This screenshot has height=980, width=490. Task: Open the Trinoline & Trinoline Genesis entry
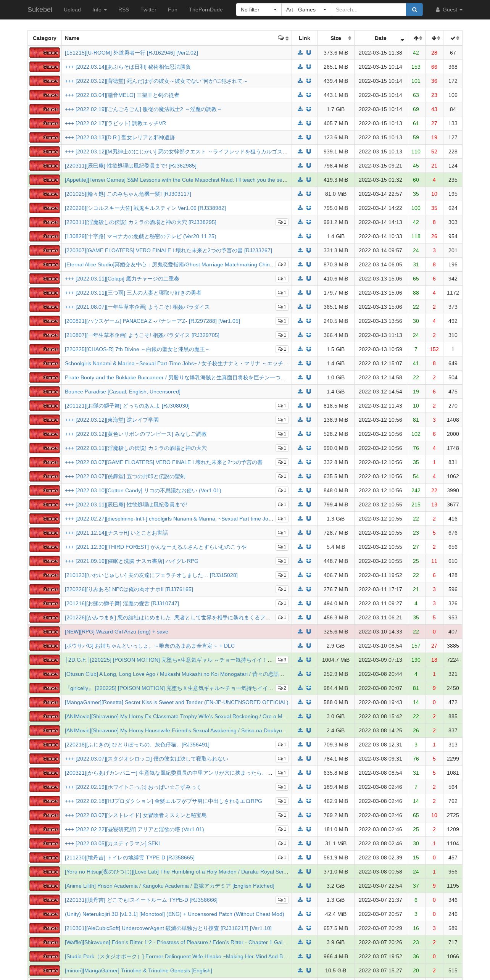139,970
